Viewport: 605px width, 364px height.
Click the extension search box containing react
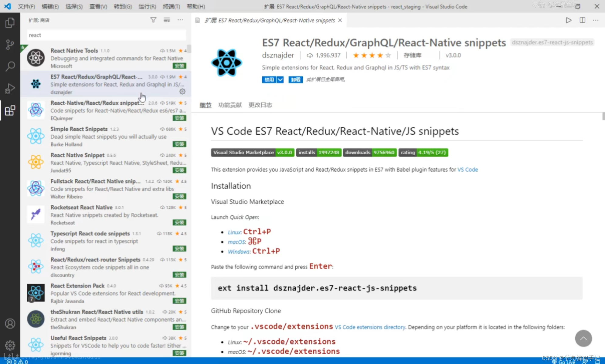click(107, 35)
